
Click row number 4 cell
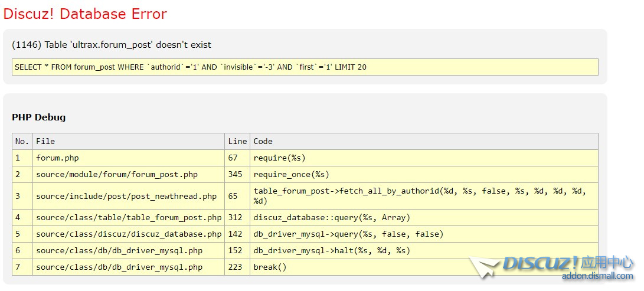[22, 218]
